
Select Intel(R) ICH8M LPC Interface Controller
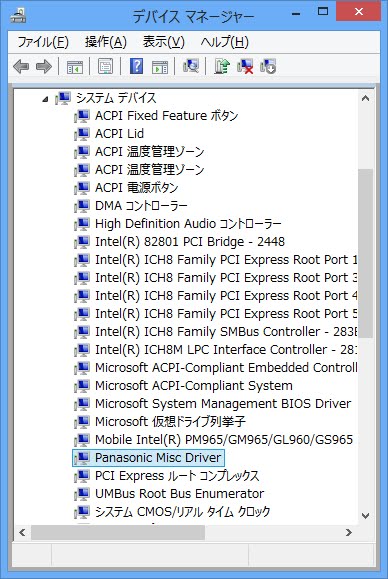pyautogui.click(x=226, y=350)
